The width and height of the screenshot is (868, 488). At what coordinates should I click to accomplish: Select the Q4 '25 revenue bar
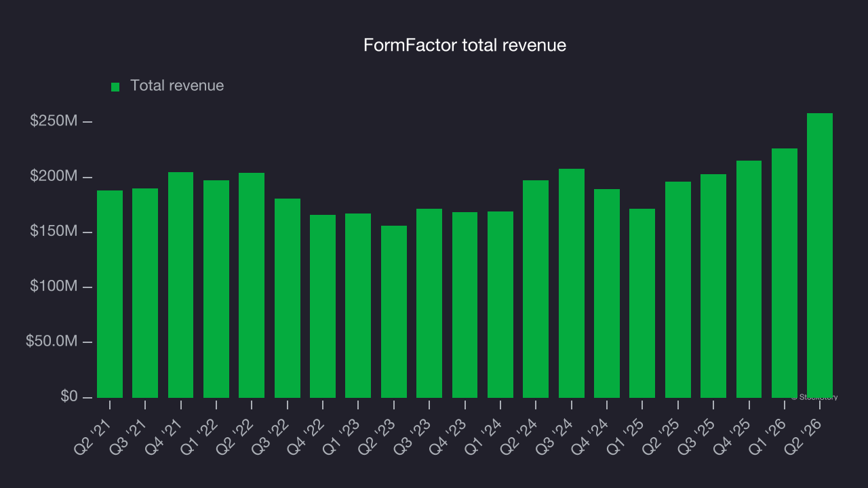[749, 279]
